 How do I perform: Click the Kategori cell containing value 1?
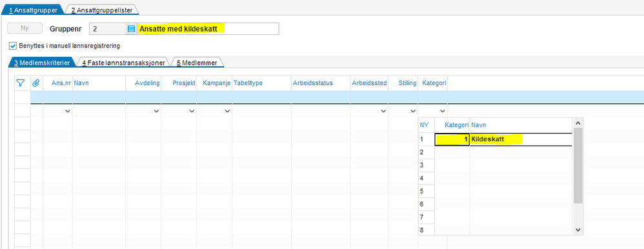(452, 140)
